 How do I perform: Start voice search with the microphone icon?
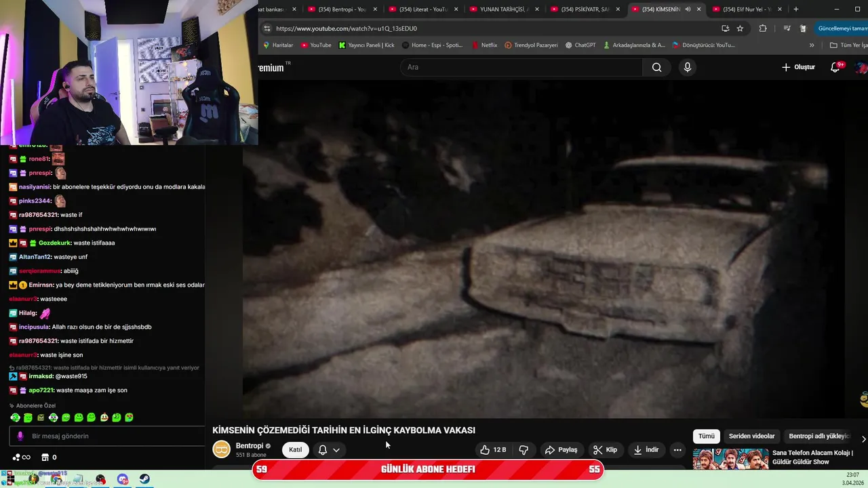pos(687,67)
